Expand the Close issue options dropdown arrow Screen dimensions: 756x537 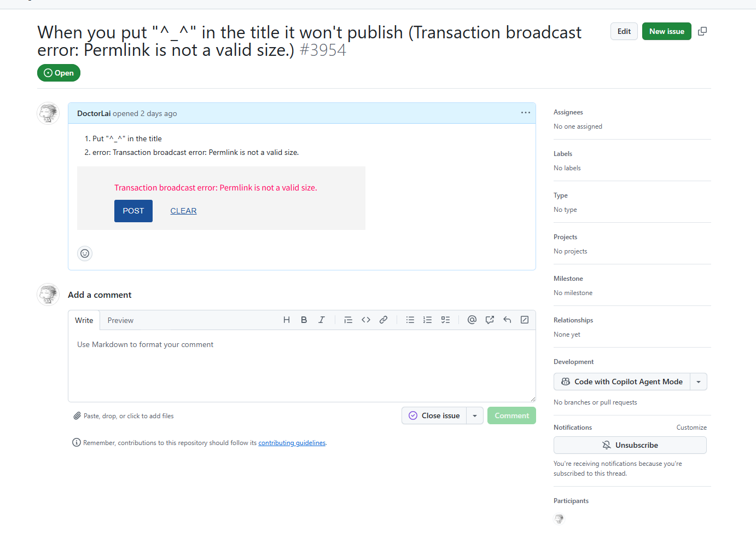coord(475,415)
